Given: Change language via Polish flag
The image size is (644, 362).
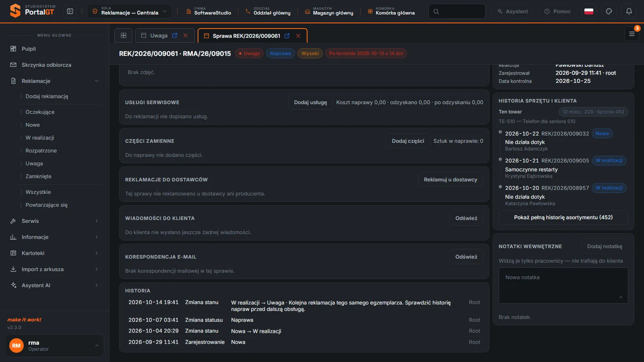Looking at the screenshot, I should pos(589,11).
